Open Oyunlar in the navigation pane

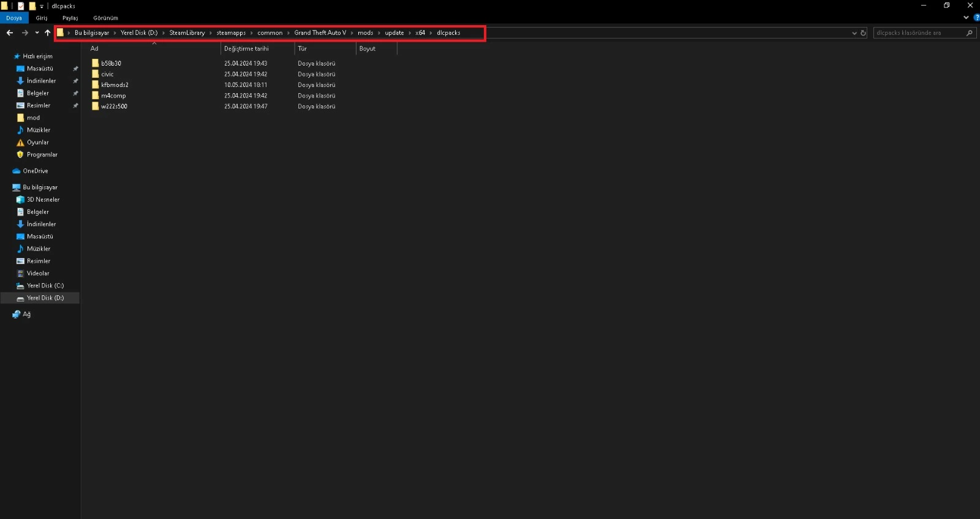click(37, 142)
